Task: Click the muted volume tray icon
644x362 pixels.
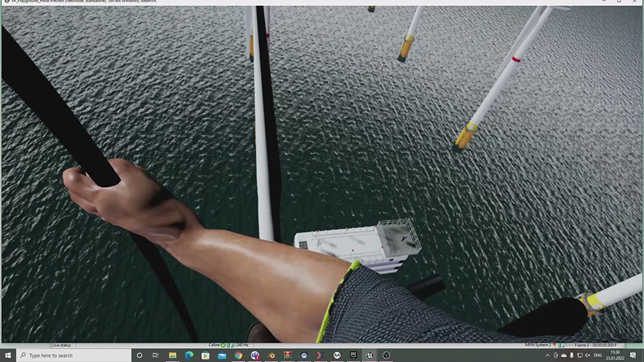Action: point(588,355)
